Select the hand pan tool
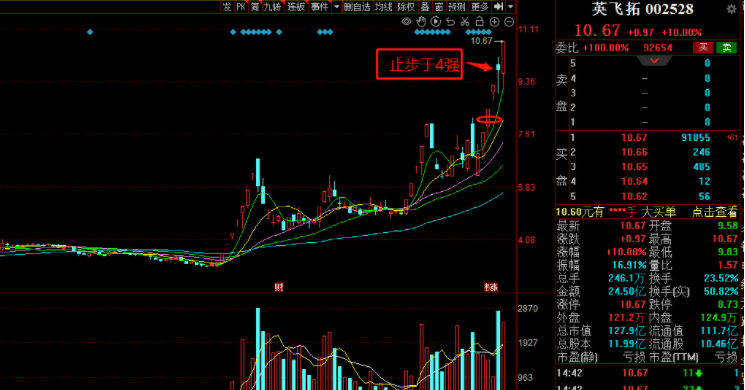The height and width of the screenshot is (390, 745). click(421, 21)
